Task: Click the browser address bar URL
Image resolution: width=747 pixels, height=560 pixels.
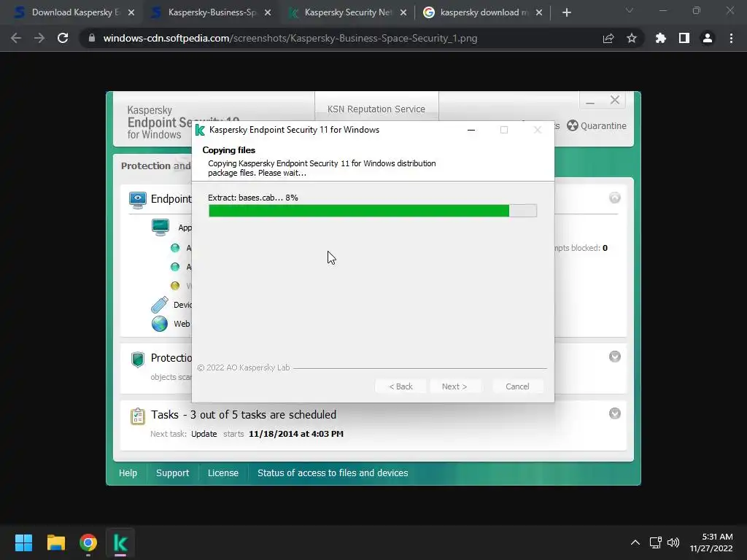Action: tap(290, 38)
